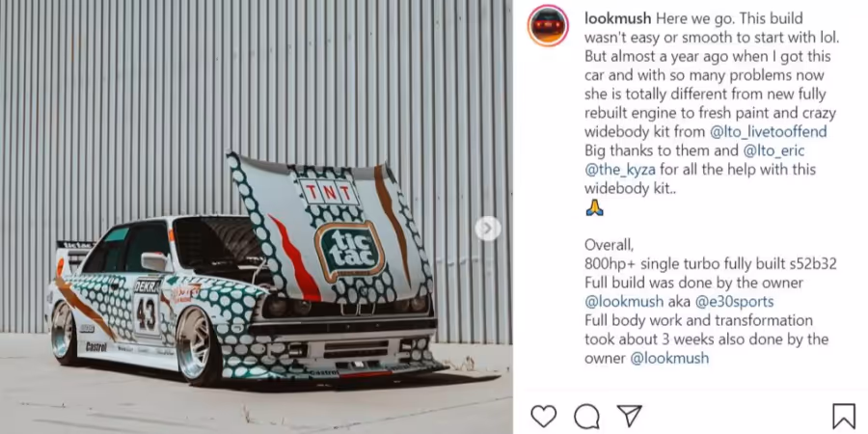Screen dimensions: 868x434
Task: Click the DEKRA label on door
Action: tap(147, 286)
